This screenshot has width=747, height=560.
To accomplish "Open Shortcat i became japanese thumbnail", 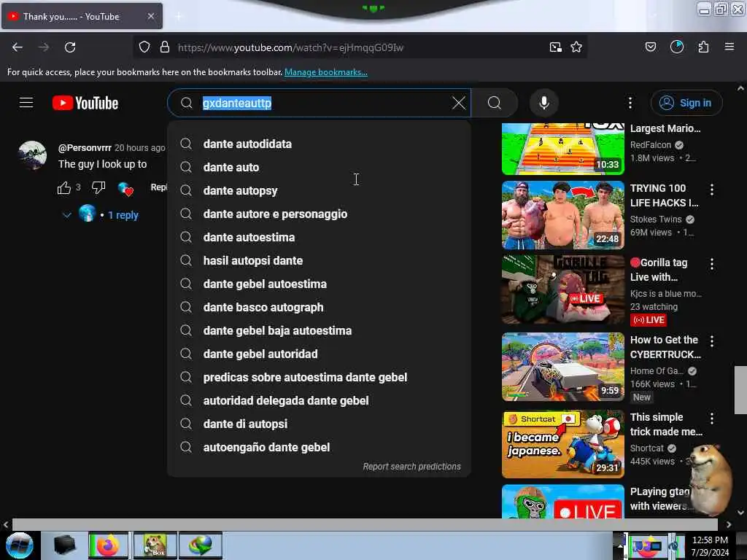I will click(x=562, y=444).
